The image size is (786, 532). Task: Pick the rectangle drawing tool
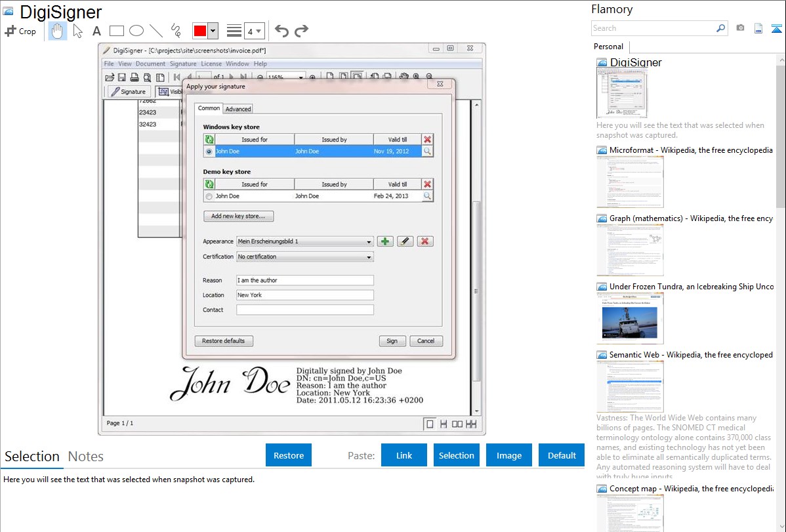point(116,31)
